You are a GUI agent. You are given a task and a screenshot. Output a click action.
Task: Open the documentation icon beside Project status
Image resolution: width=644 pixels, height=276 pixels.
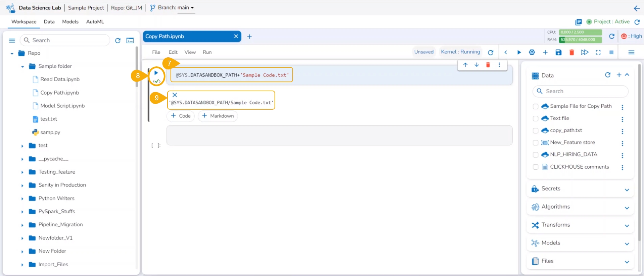coord(578,22)
